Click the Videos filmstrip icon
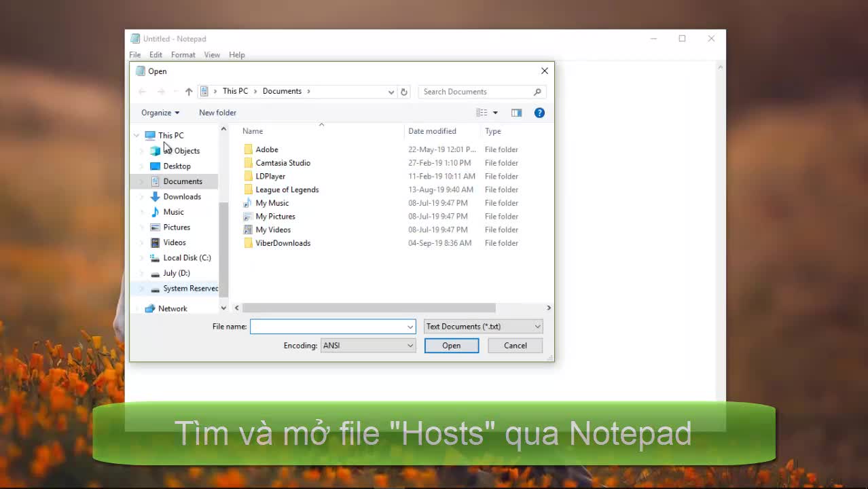 155,242
